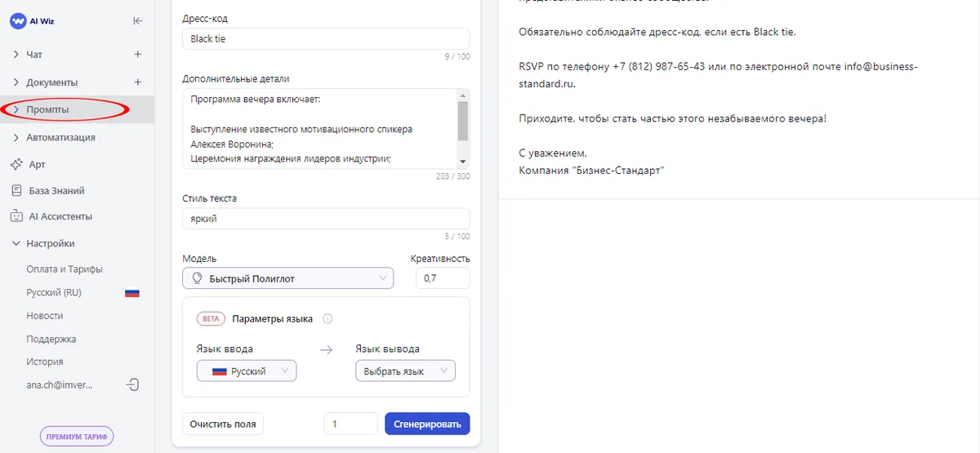This screenshot has width=980, height=453.
Task: Click the Очистить поля button
Action: pyautogui.click(x=223, y=424)
